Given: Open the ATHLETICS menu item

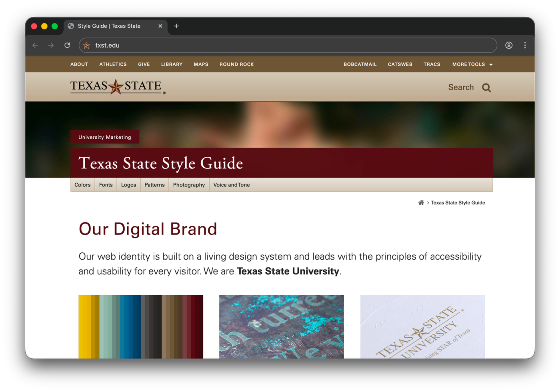Looking at the screenshot, I should tap(113, 64).
